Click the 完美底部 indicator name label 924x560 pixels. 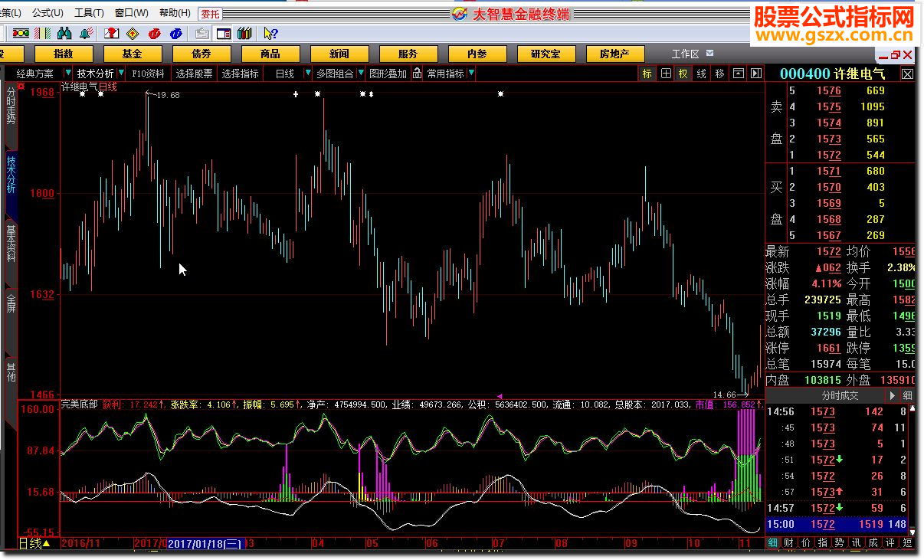(x=80, y=404)
